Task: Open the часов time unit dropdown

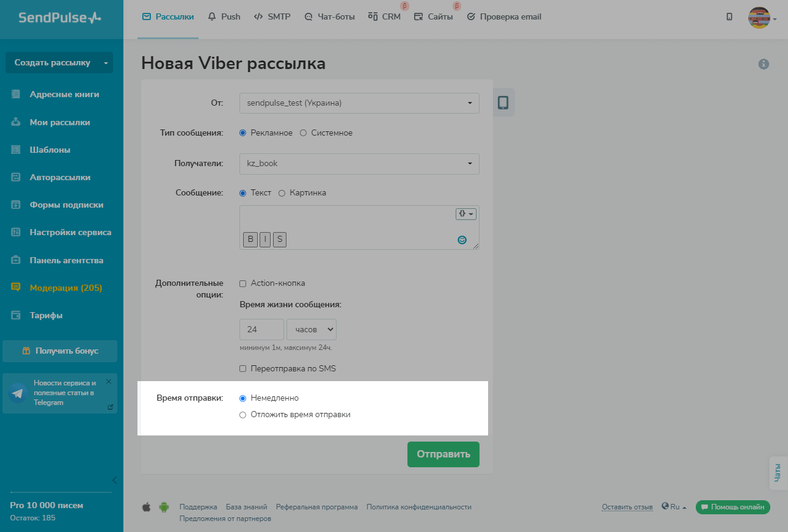Action: click(312, 329)
